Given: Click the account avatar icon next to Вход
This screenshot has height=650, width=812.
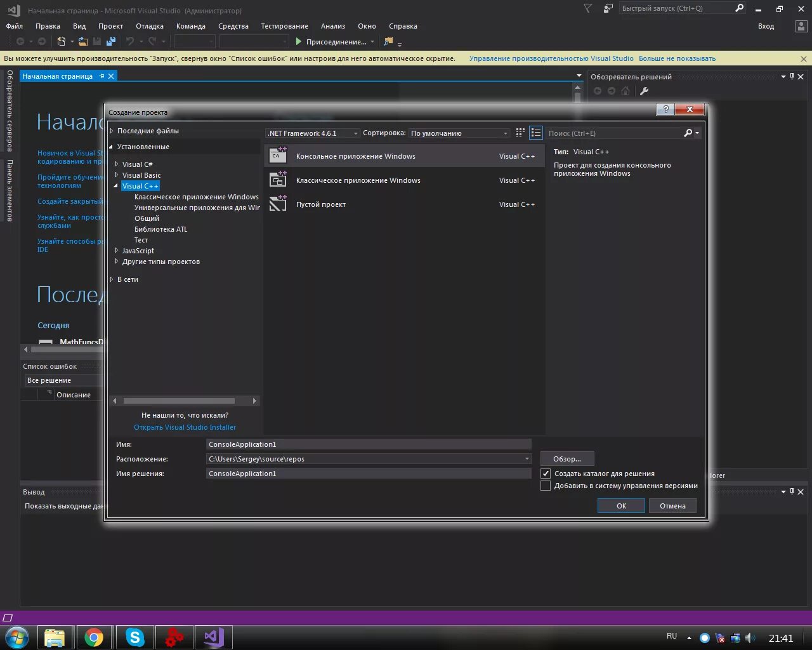Looking at the screenshot, I should tap(801, 26).
